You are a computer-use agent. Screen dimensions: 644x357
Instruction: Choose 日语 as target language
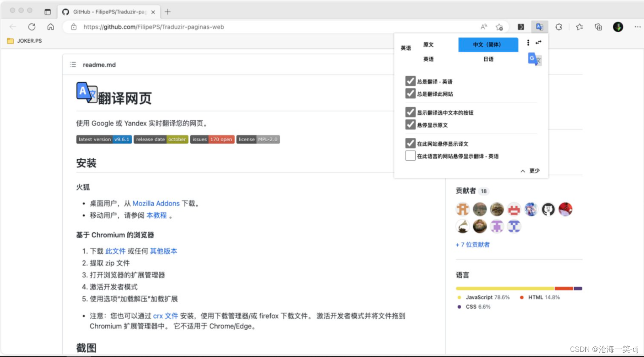[x=488, y=59]
